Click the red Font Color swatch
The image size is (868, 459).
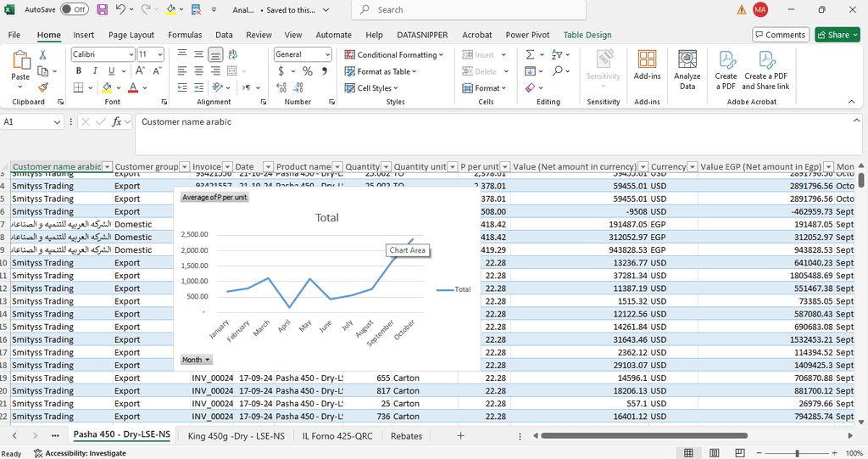tap(133, 87)
